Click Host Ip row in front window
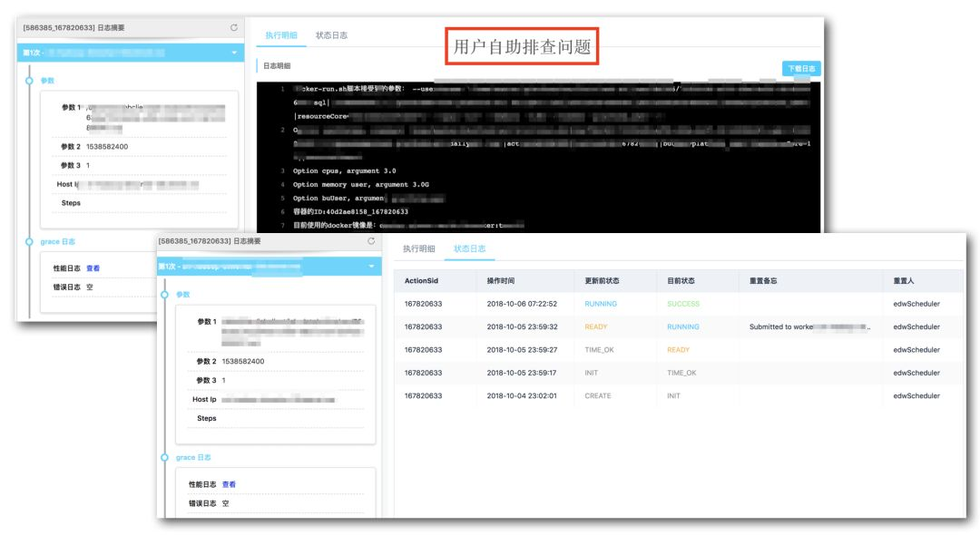The width and height of the screenshot is (980, 535). point(275,400)
